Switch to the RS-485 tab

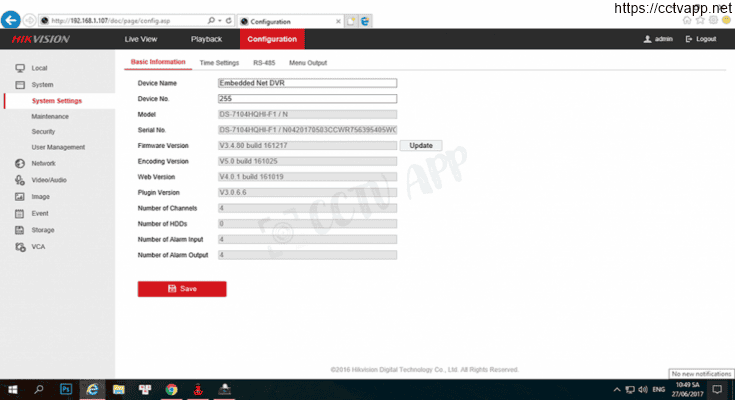tap(264, 63)
